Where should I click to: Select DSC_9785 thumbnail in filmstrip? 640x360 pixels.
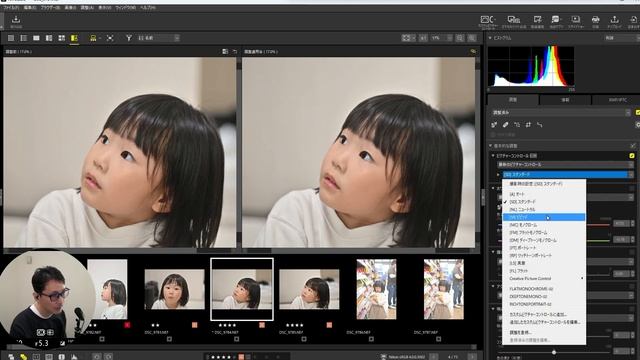pyautogui.click(x=309, y=289)
